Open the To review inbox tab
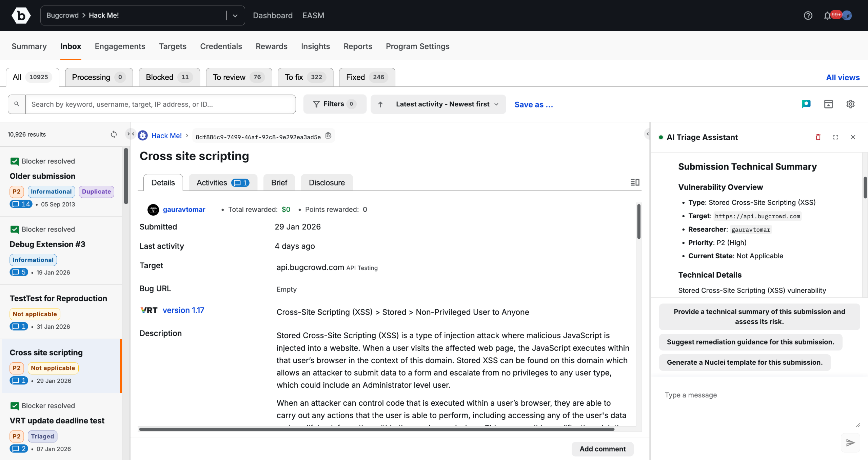The width and height of the screenshot is (868, 460). [x=239, y=77]
